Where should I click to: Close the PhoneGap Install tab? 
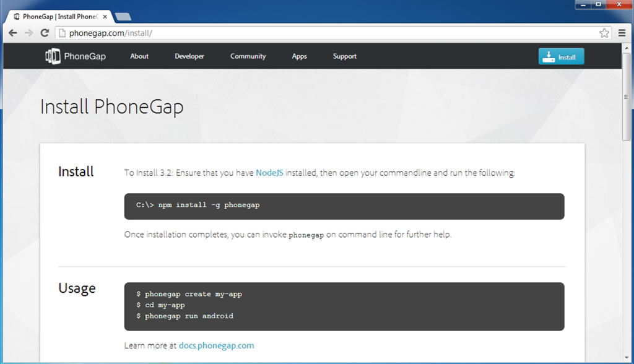click(105, 17)
